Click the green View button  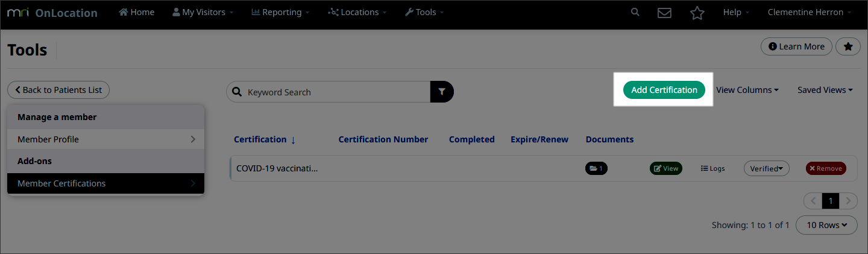click(x=666, y=168)
